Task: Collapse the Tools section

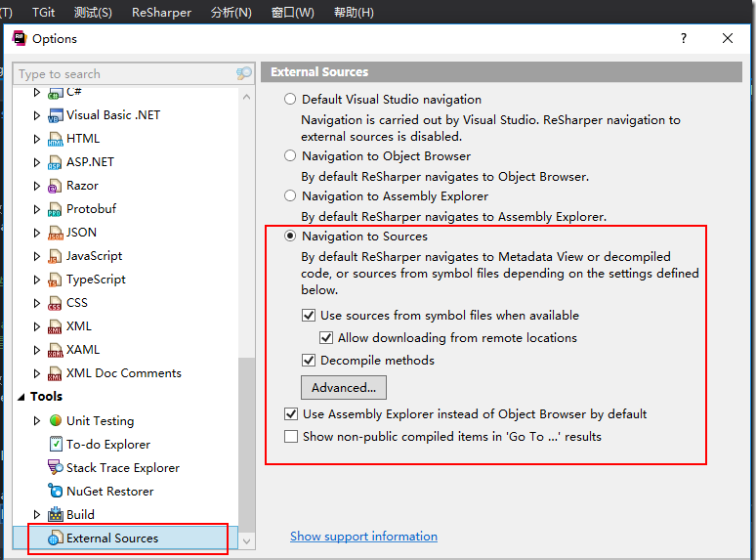Action: pos(21,397)
